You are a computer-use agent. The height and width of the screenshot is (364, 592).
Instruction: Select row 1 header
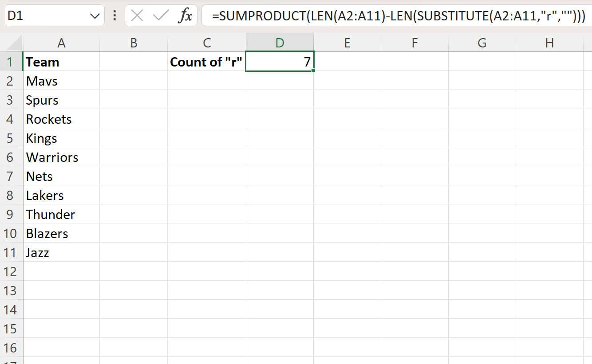coord(11,62)
